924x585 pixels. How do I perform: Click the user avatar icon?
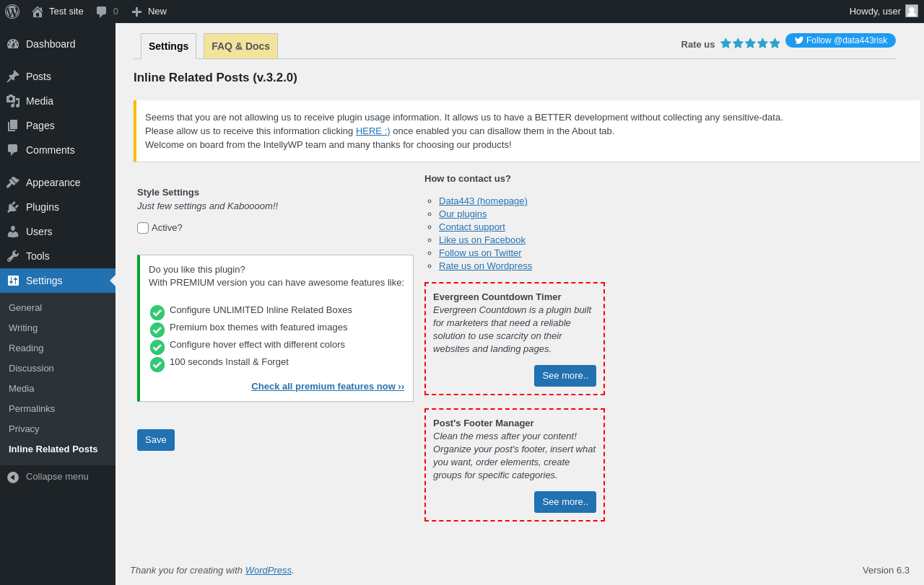click(x=912, y=11)
